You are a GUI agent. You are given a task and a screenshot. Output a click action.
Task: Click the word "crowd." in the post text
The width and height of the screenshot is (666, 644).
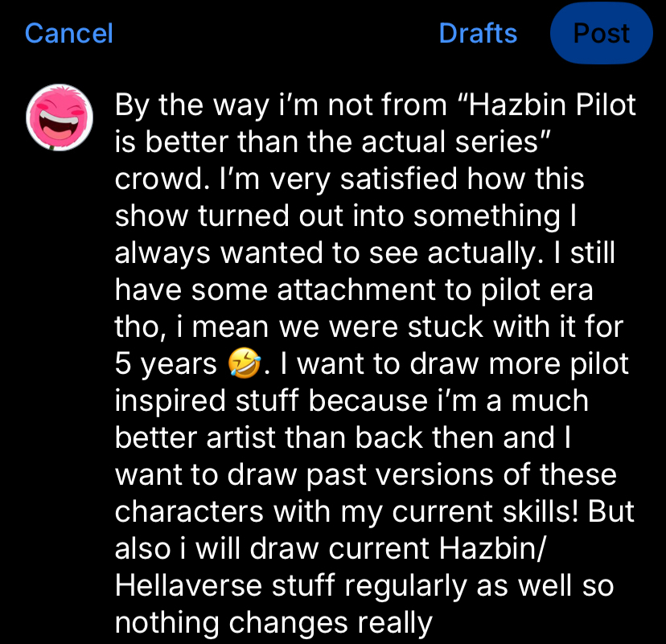pos(162,178)
